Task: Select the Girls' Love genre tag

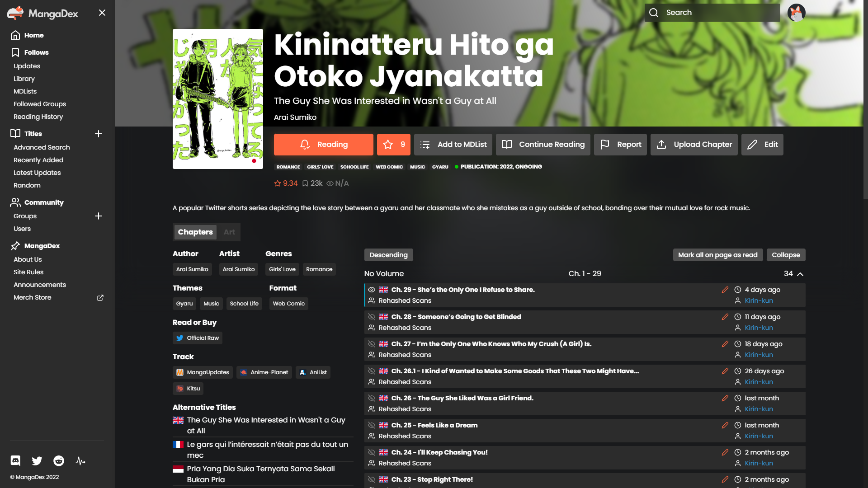Action: pos(282,269)
